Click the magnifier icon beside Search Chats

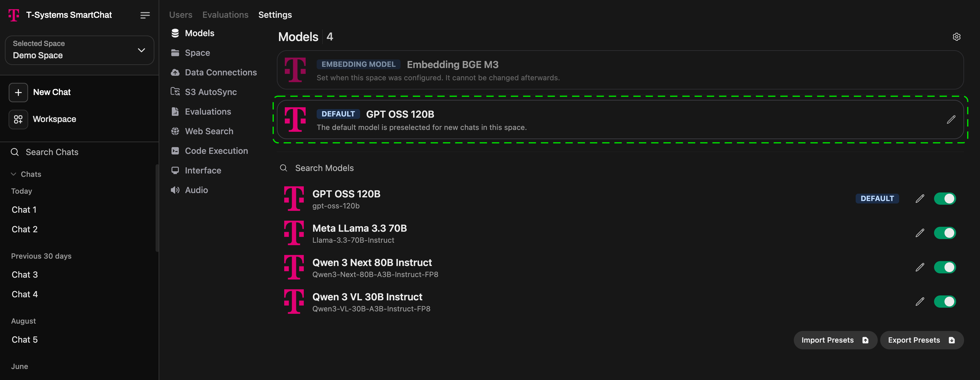15,152
